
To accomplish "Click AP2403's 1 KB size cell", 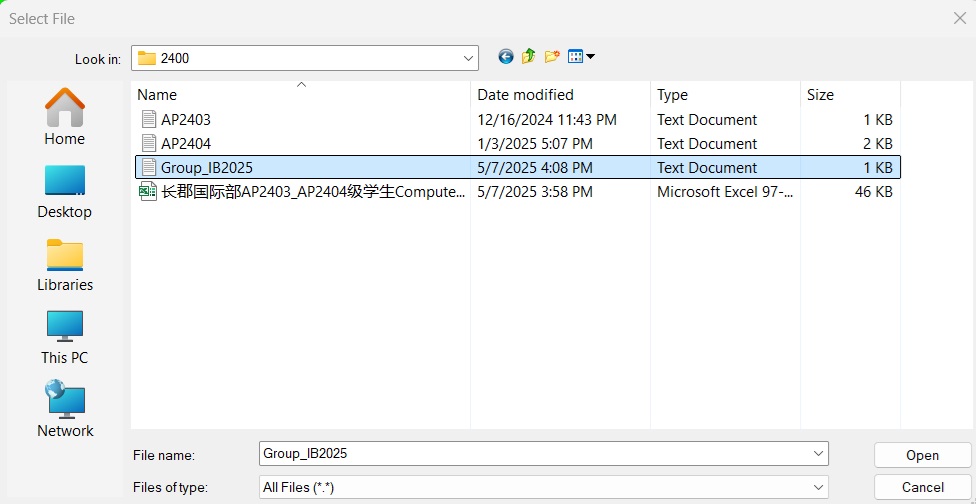I will (x=878, y=119).
